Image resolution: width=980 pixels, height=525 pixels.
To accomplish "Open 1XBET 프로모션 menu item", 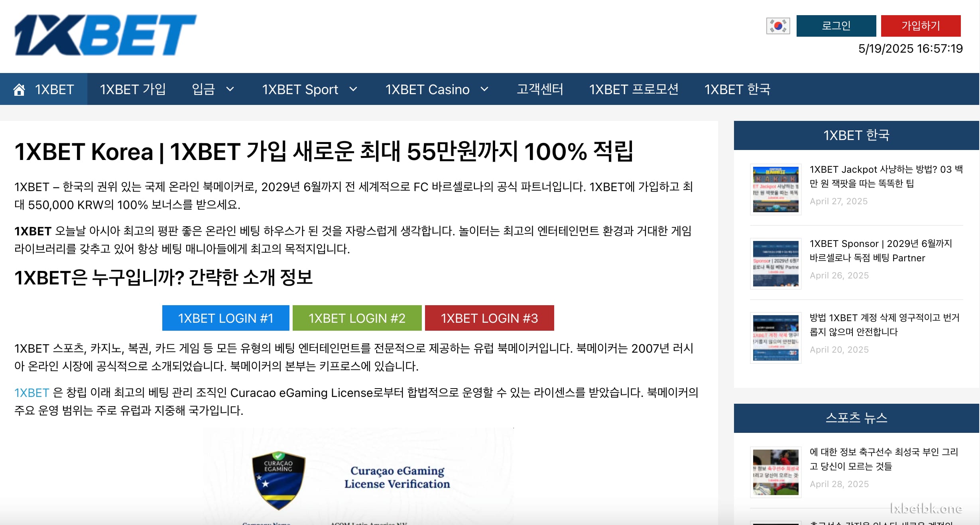I will tap(634, 89).
